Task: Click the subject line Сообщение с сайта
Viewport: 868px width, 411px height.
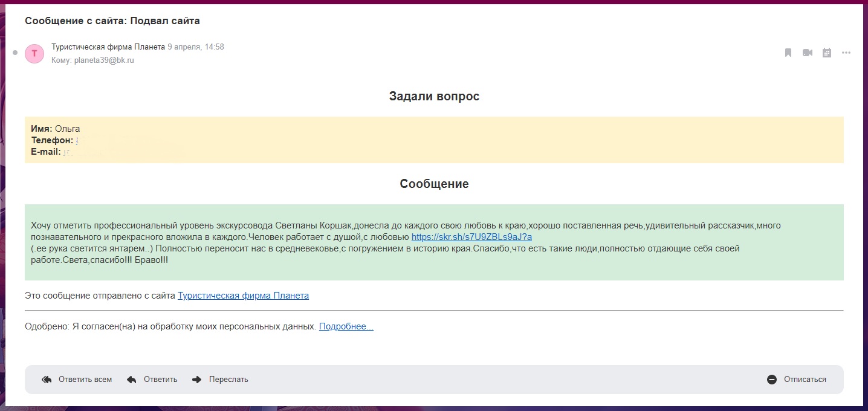Action: pyautogui.click(x=112, y=21)
